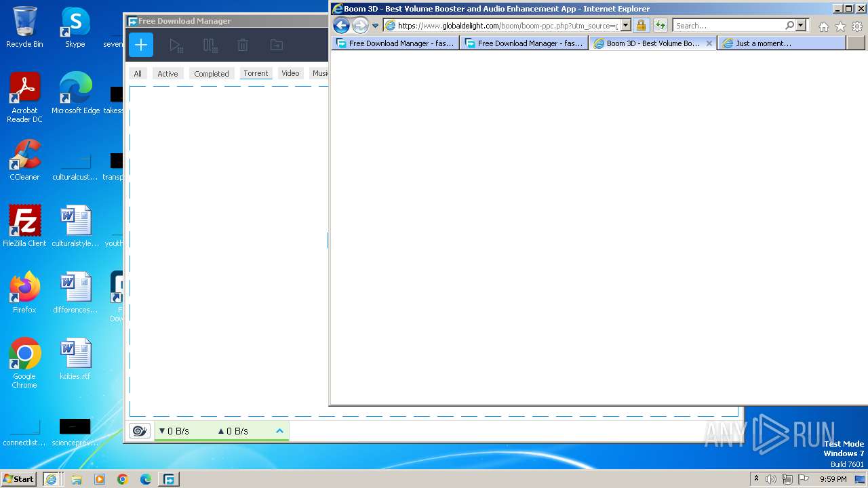
Task: Open Edge from the taskbar
Action: [146, 479]
